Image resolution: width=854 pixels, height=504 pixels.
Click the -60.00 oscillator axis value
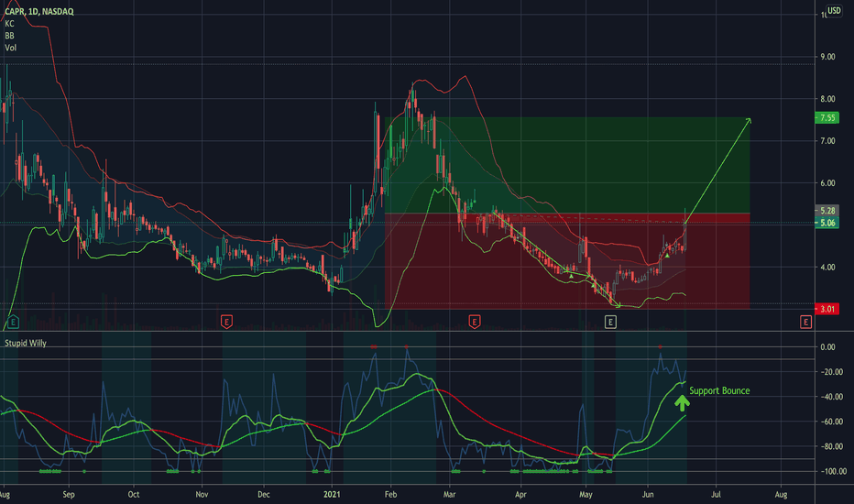pyautogui.click(x=832, y=422)
